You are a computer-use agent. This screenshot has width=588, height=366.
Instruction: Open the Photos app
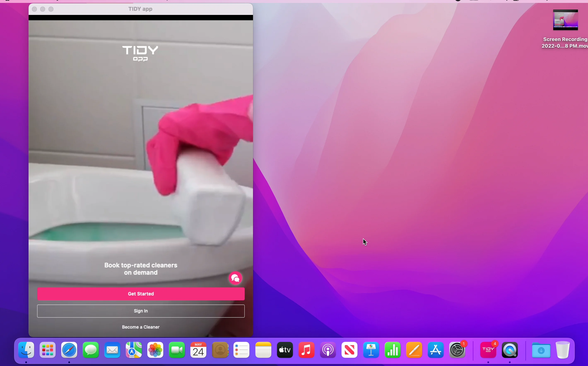(x=155, y=350)
